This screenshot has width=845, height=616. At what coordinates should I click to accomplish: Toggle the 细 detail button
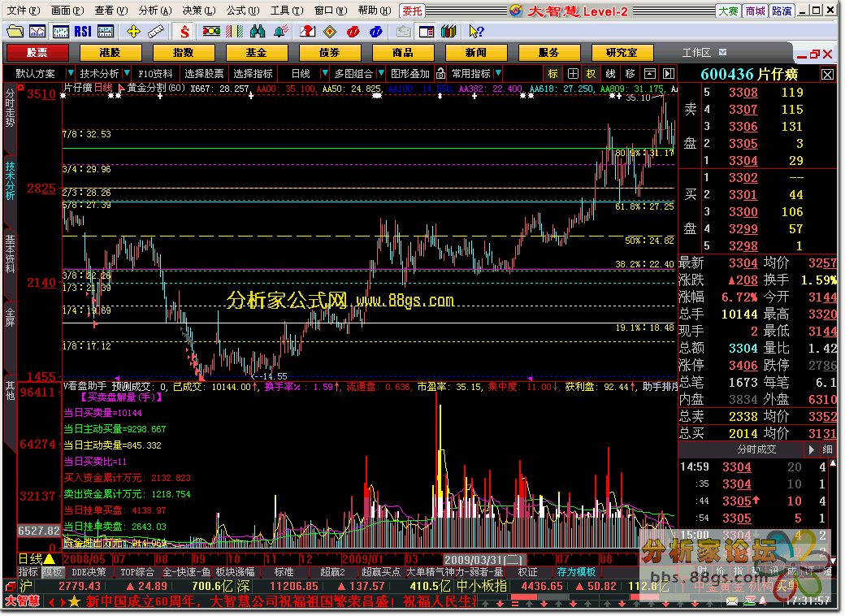pyautogui.click(x=827, y=449)
